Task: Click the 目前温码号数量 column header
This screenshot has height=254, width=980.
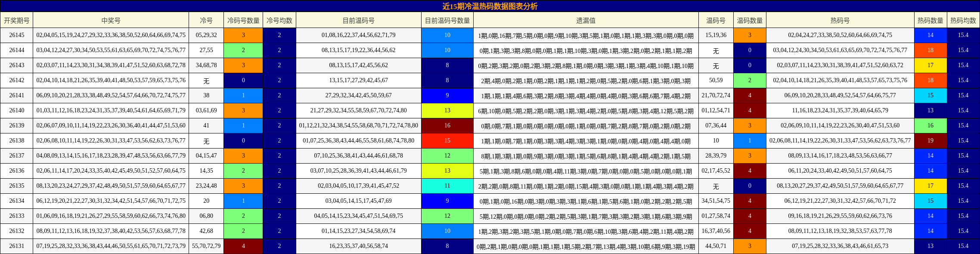Action: click(x=447, y=20)
